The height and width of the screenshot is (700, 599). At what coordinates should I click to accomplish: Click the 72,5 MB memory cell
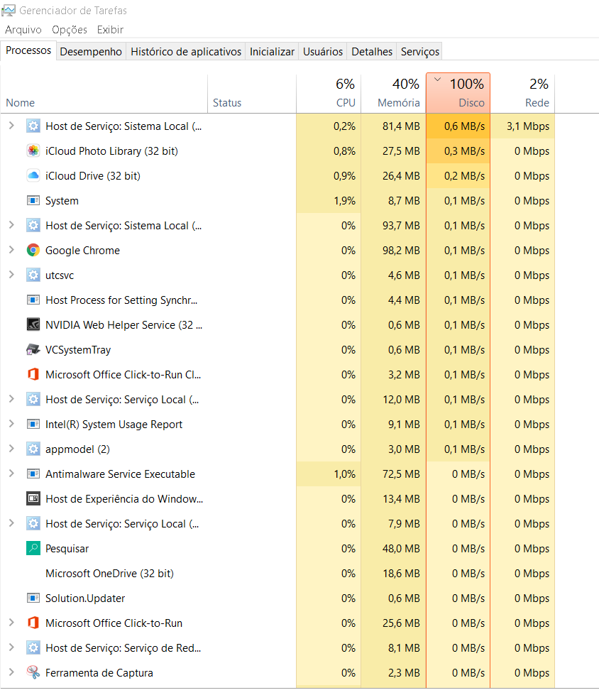pos(393,474)
